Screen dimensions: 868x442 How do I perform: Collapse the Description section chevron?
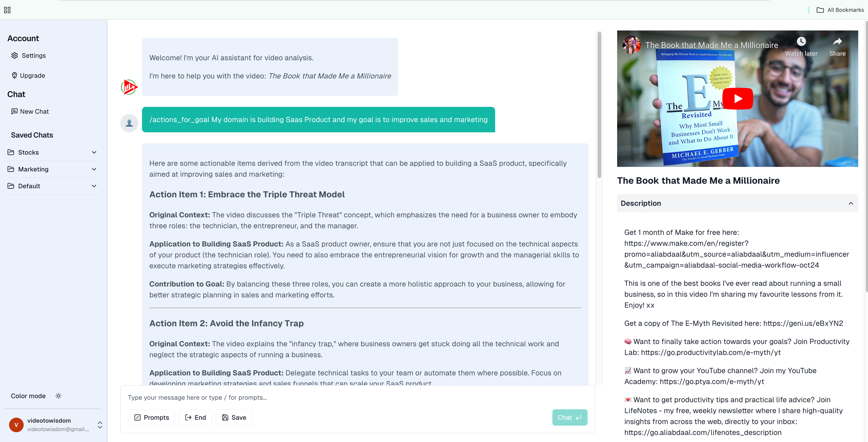tap(851, 203)
